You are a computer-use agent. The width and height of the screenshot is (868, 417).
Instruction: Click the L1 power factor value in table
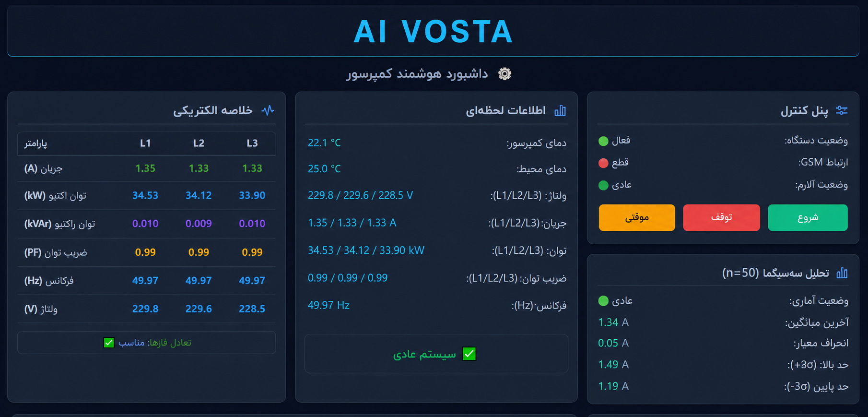[145, 252]
